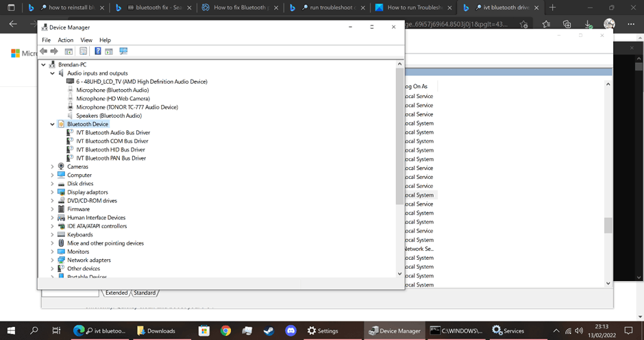Click the Show/Hide Action Pane toolbar icon

[x=109, y=51]
